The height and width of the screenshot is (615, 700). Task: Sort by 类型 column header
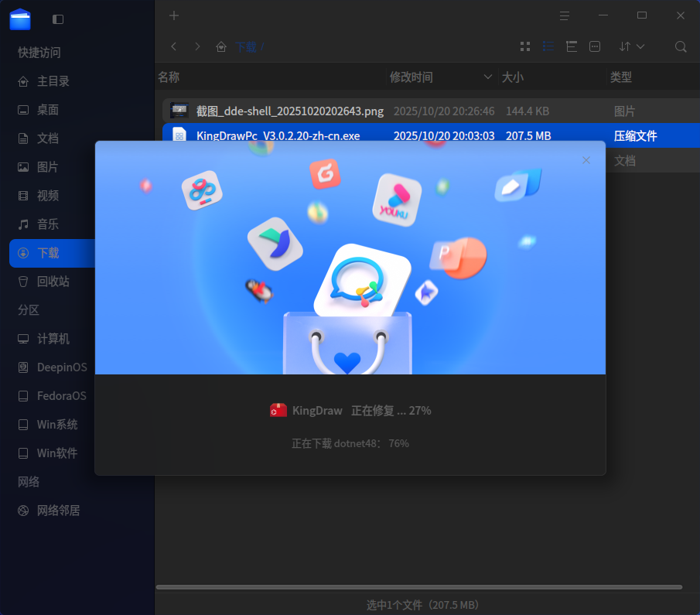coord(621,77)
